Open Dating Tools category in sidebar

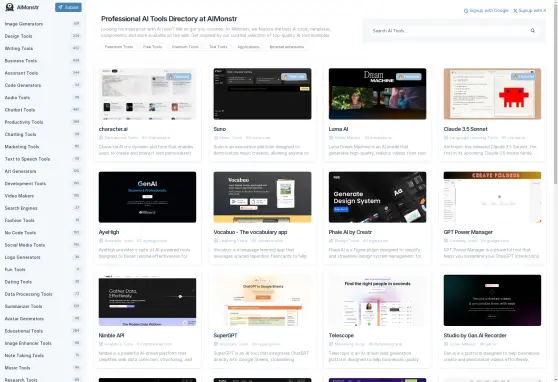(x=42, y=282)
